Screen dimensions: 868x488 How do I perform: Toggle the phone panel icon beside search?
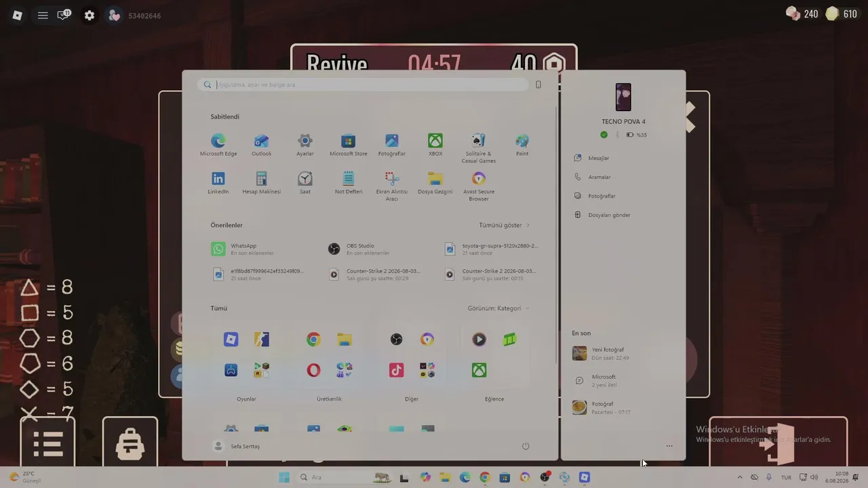pos(538,85)
